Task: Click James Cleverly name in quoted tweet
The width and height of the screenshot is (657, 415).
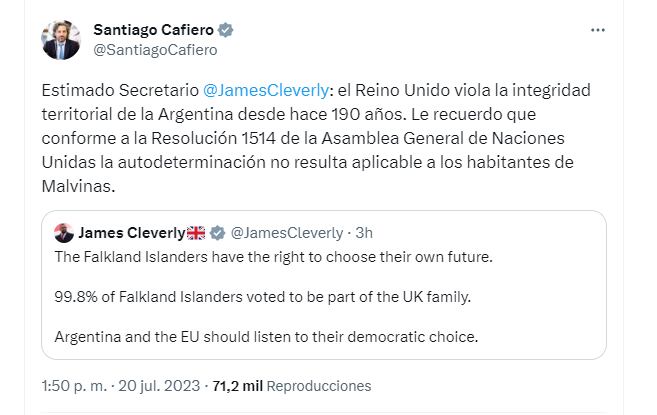Action: point(130,233)
